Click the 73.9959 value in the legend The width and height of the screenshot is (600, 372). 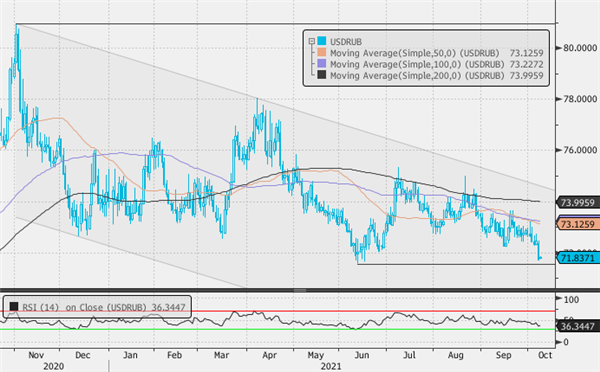click(527, 76)
